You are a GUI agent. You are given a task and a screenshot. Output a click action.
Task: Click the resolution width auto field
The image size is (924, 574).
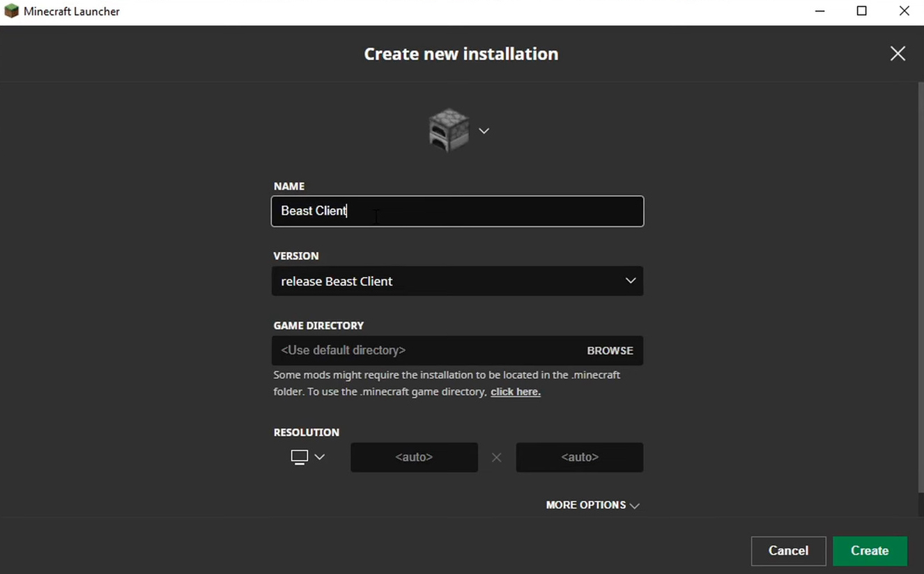(x=414, y=457)
